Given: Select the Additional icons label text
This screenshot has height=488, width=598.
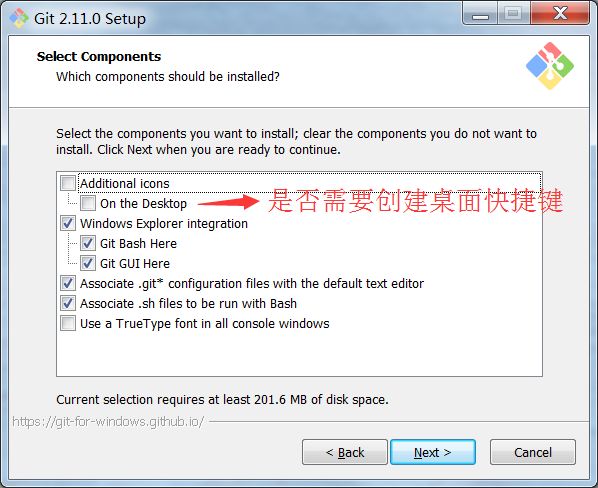Looking at the screenshot, I should coord(125,183).
